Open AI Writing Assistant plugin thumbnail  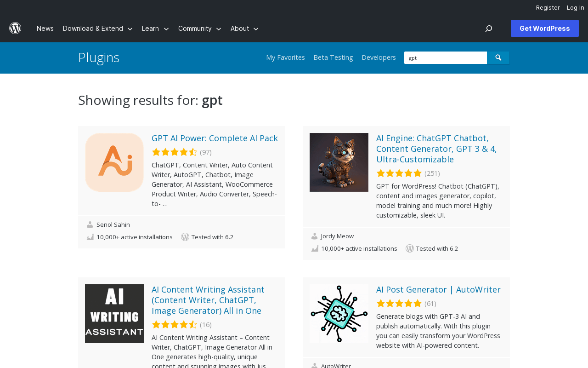coord(114,314)
